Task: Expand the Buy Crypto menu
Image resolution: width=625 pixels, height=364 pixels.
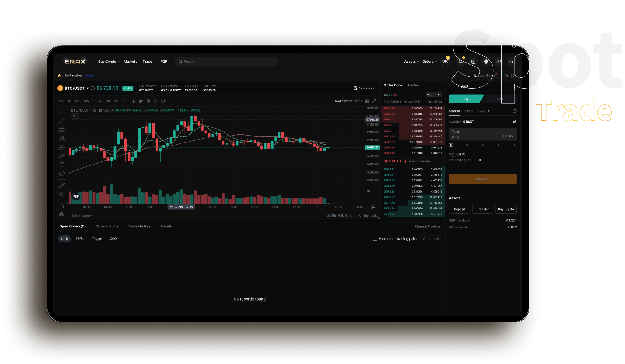Action: click(109, 62)
